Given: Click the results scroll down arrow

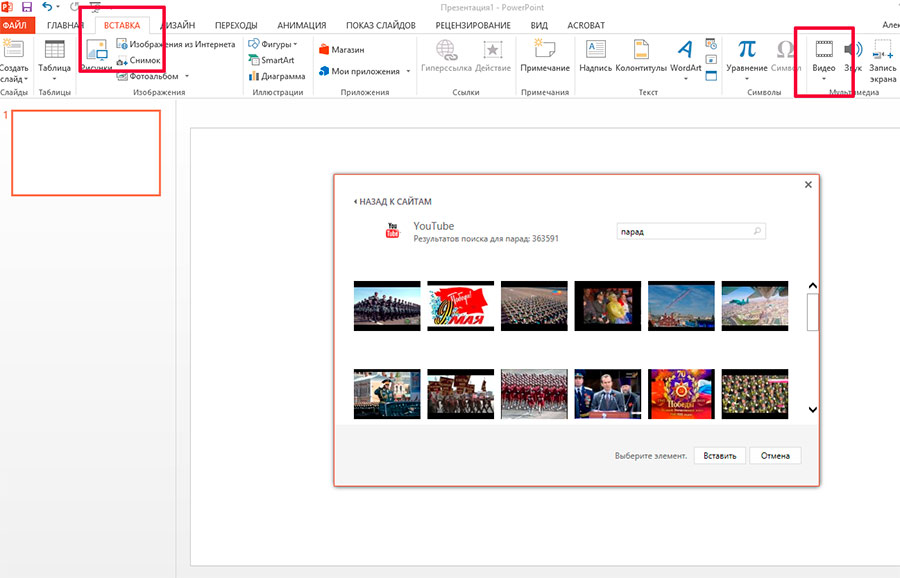Looking at the screenshot, I should (x=813, y=410).
